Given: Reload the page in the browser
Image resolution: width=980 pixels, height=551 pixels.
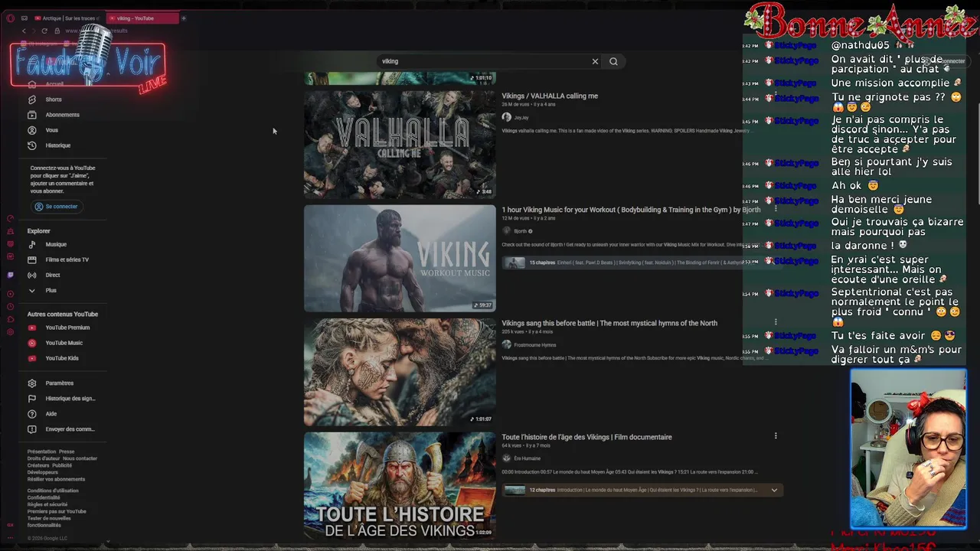Looking at the screenshot, I should pyautogui.click(x=44, y=31).
